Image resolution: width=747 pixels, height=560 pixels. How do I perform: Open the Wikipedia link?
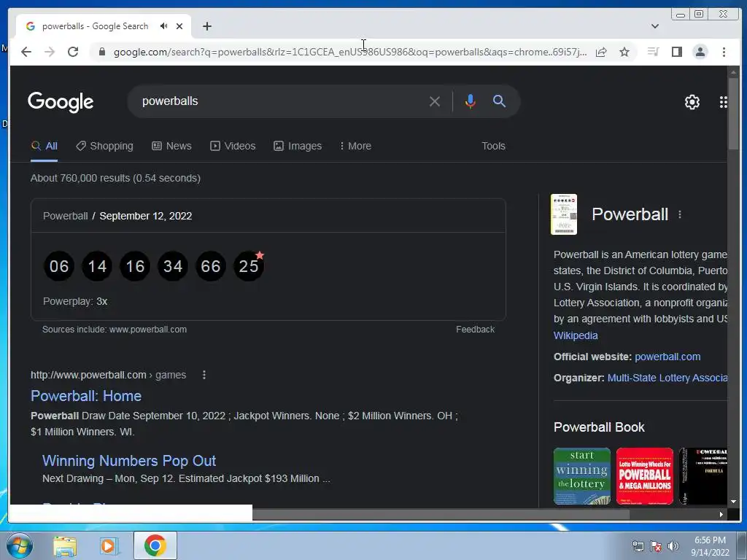coord(576,335)
